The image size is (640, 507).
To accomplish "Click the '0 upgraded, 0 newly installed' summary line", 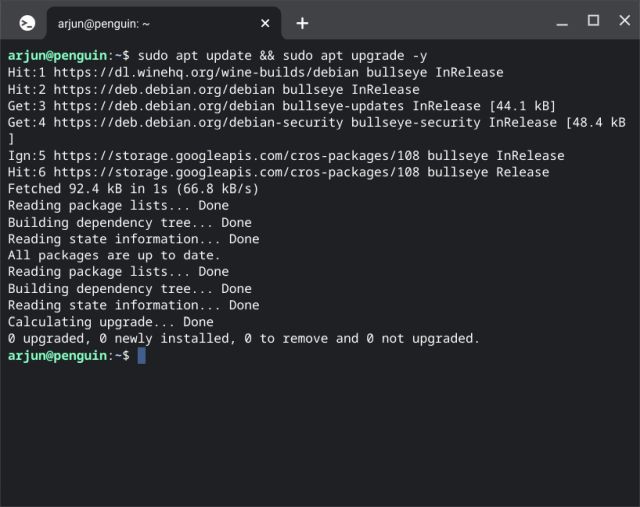I will pyautogui.click(x=243, y=338).
